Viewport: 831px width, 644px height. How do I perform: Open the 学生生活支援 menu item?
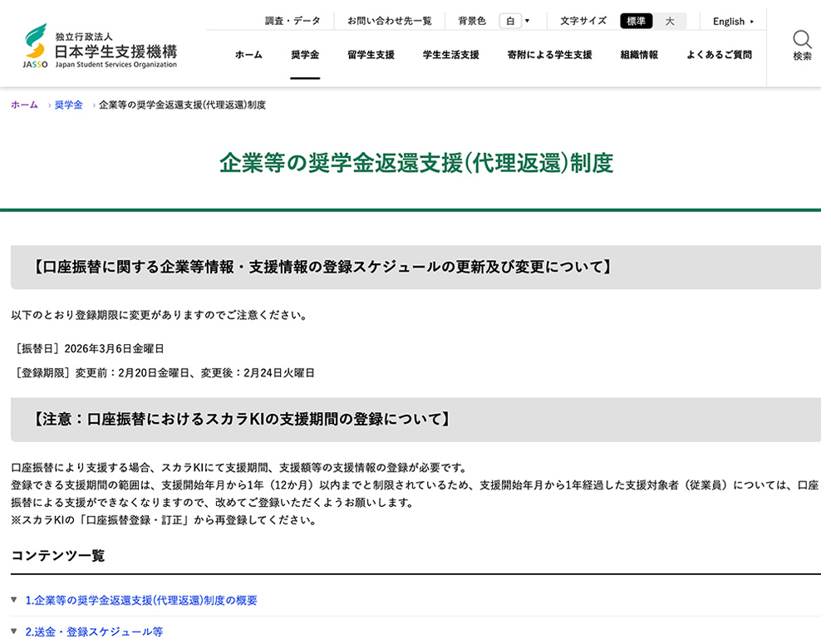pyautogui.click(x=450, y=55)
